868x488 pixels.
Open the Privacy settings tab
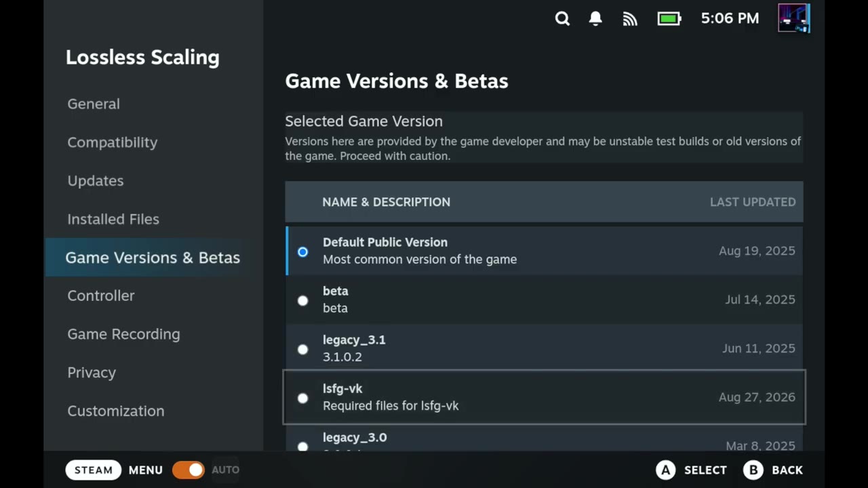click(92, 373)
